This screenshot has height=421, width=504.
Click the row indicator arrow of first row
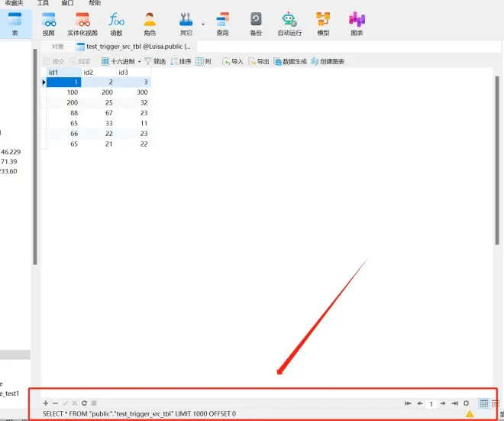click(x=44, y=83)
